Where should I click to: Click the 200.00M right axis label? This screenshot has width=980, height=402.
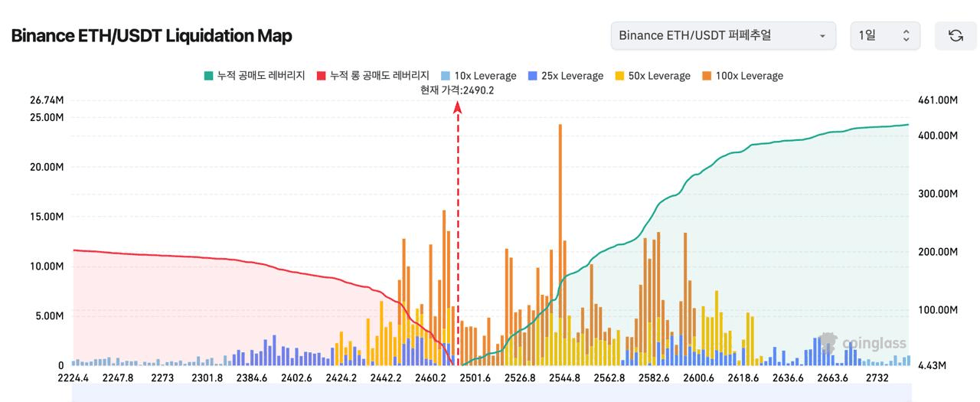pyautogui.click(x=937, y=252)
